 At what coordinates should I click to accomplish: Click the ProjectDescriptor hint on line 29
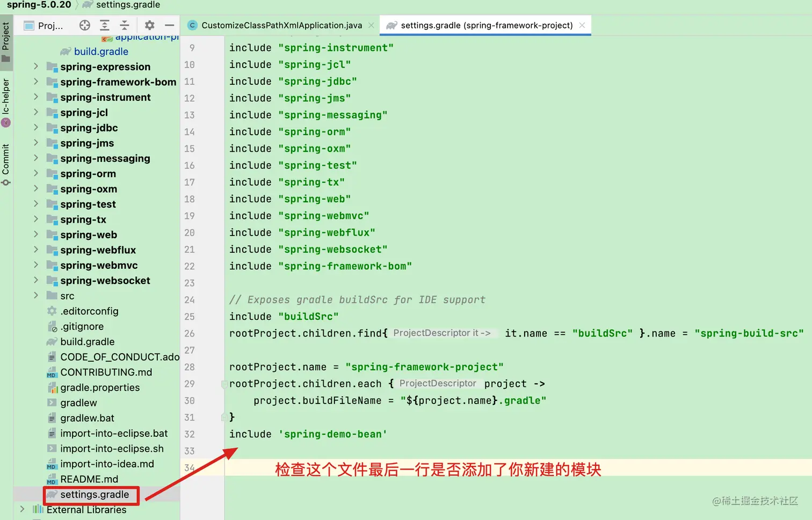tap(438, 383)
